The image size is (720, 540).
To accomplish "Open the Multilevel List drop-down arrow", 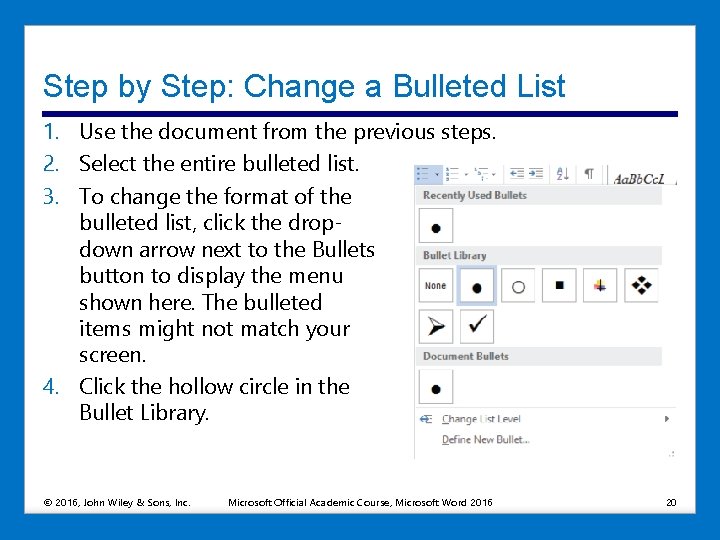I will click(x=494, y=174).
